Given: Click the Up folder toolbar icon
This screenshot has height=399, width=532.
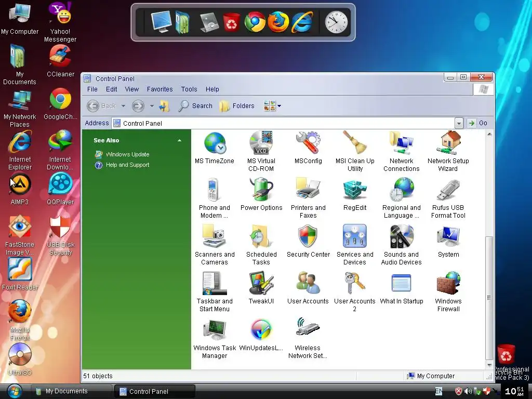Looking at the screenshot, I should 165,106.
